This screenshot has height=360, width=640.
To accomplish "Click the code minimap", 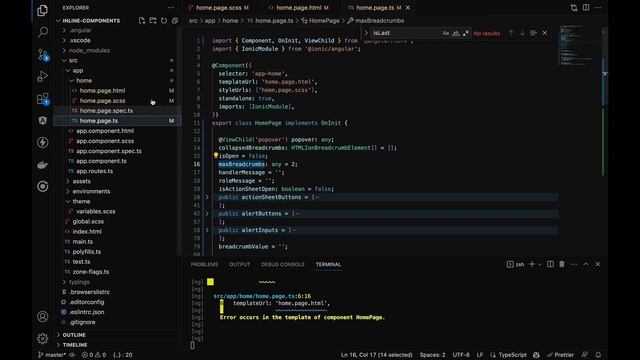I will [577, 46].
